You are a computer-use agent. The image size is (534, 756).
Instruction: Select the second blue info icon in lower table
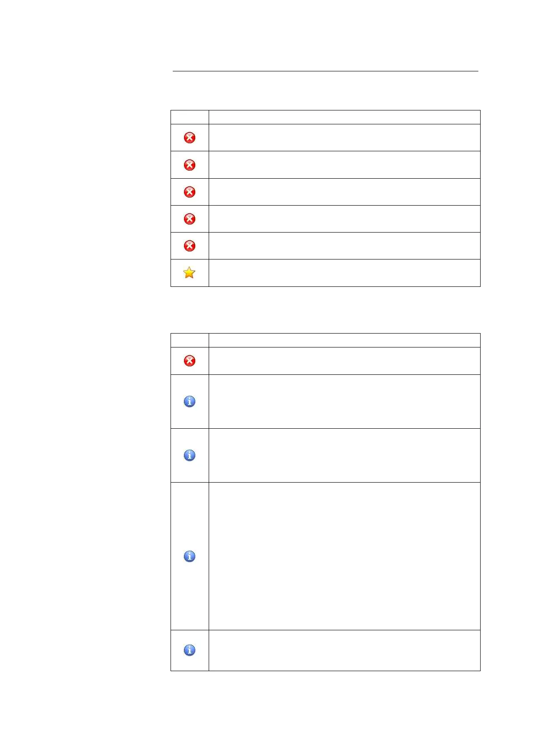click(x=189, y=455)
